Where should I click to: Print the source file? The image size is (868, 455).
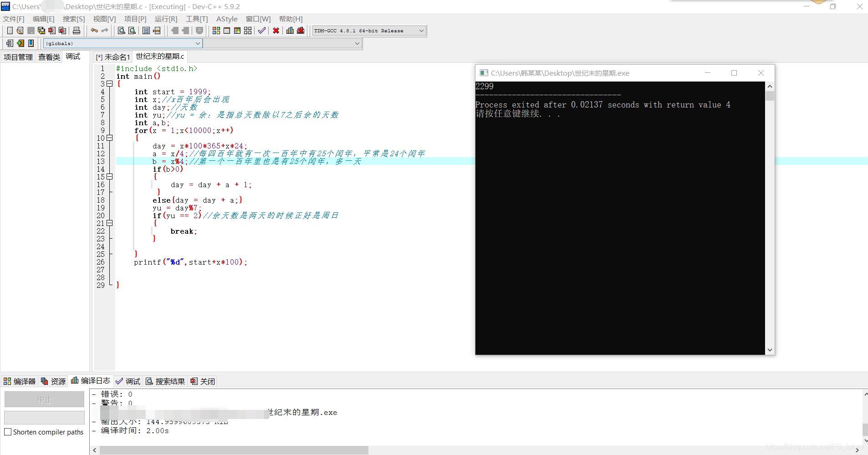77,31
